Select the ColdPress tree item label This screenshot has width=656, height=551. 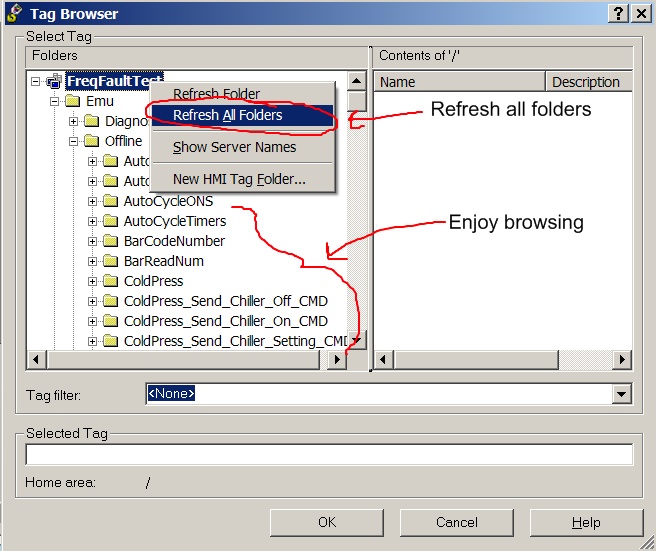pos(154,282)
